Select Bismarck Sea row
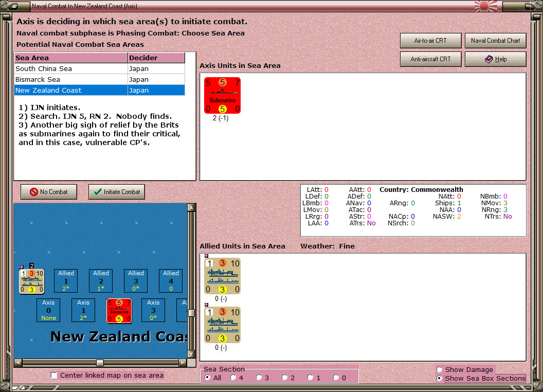Screen dimensions: 543x392 [x=99, y=79]
